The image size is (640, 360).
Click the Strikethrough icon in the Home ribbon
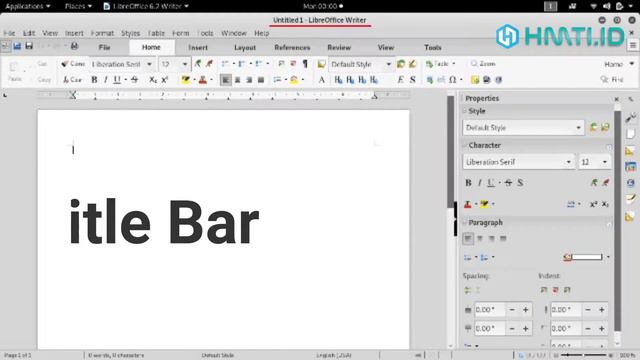coord(134,80)
